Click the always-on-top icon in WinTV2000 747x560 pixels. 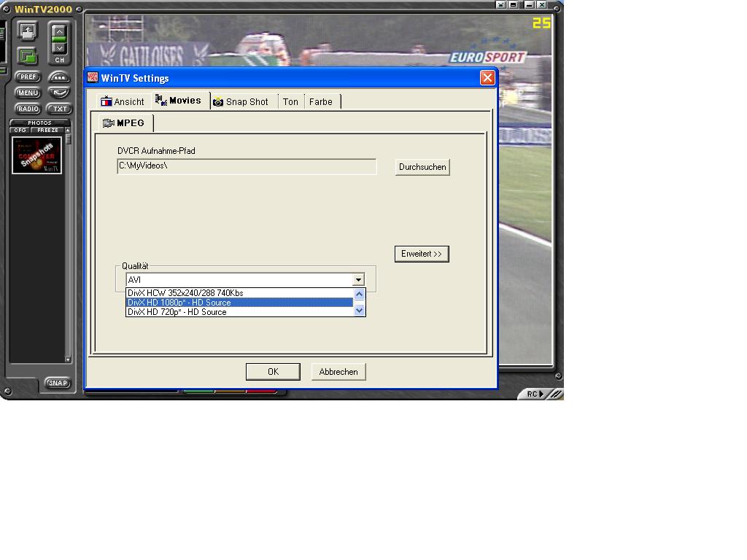(27, 31)
